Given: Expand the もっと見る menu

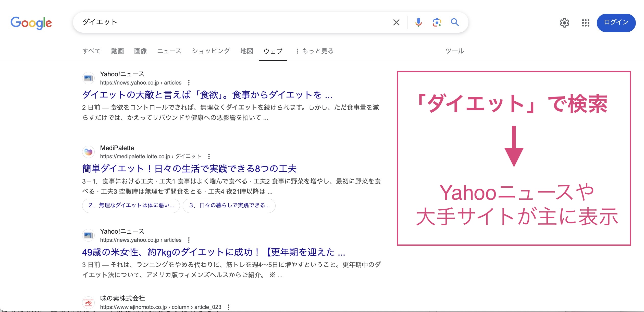Looking at the screenshot, I should coord(315,51).
